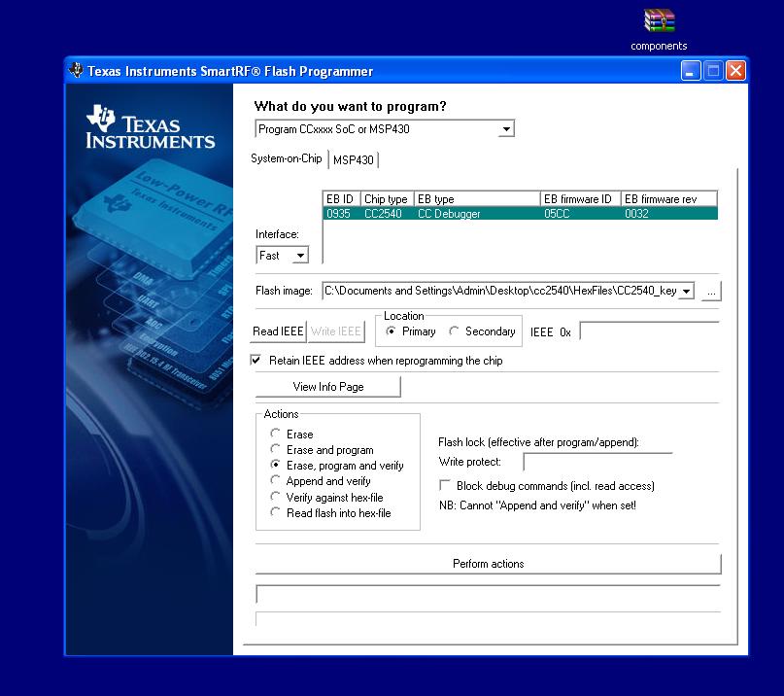
Task: Click the SmartRF title bar app icon
Action: tap(76, 71)
